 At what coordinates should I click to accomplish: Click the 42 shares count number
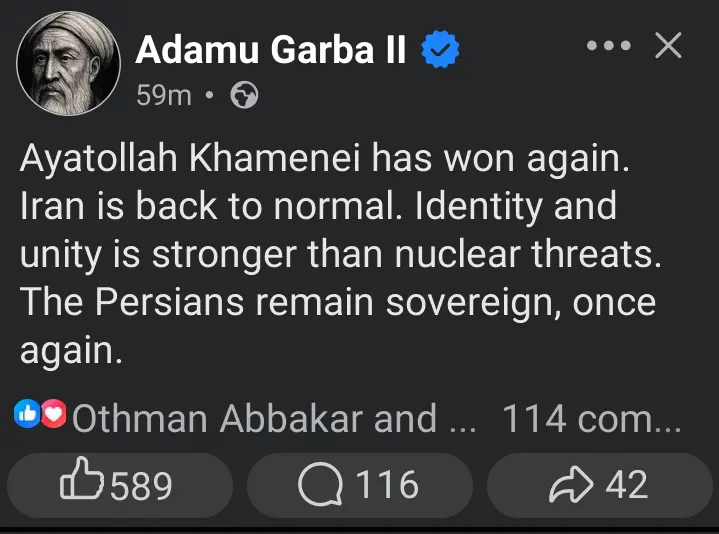tap(627, 485)
